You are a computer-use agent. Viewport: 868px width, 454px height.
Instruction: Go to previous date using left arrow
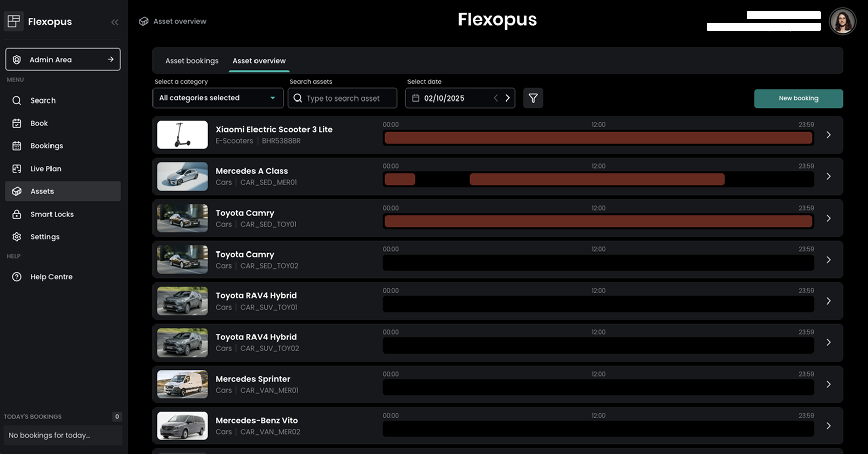(x=496, y=98)
